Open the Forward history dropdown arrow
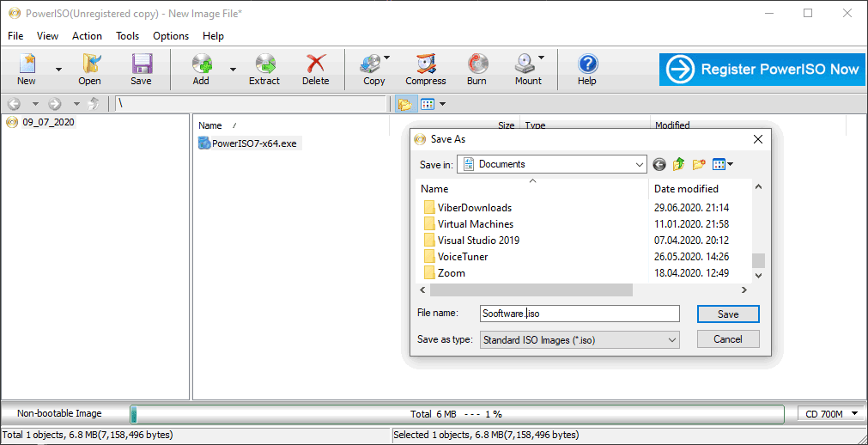 76,104
